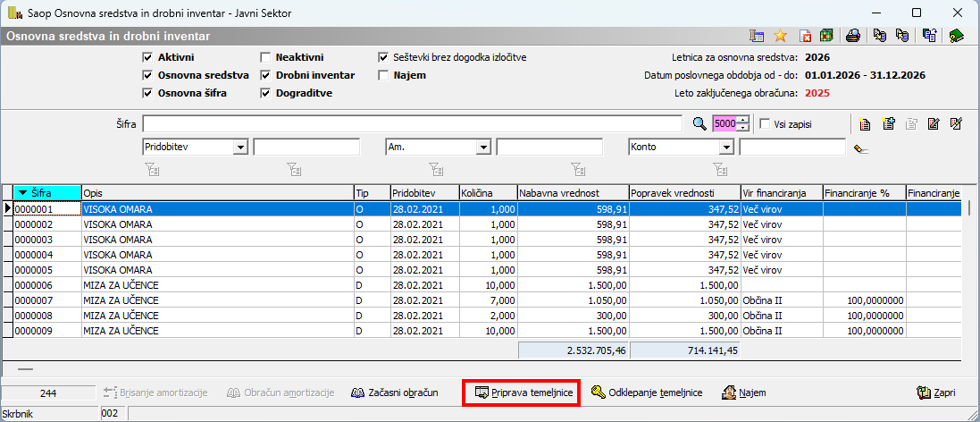
Task: Click the Začasni obračun button
Action: click(x=394, y=392)
